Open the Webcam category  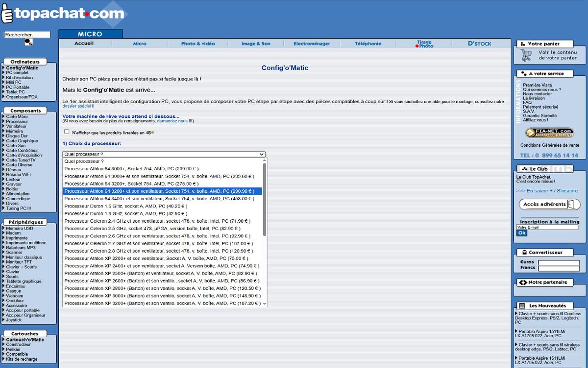(x=15, y=296)
